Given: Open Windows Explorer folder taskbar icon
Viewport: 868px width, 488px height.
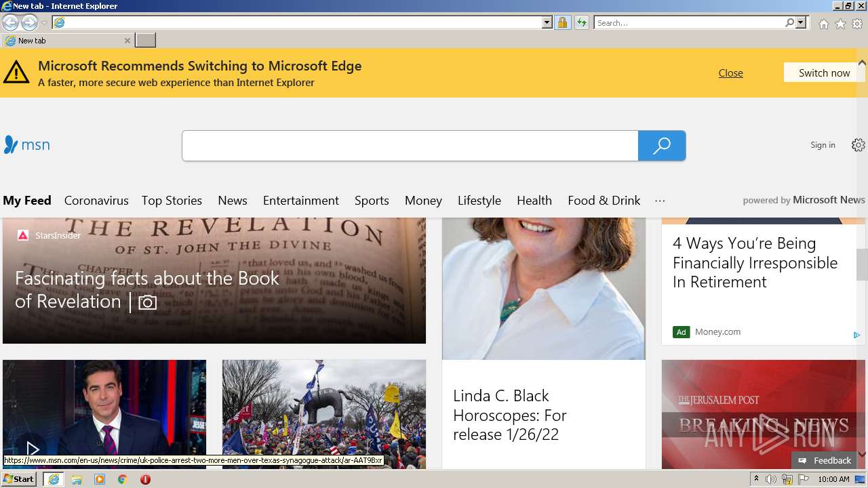Looking at the screenshot, I should [x=77, y=479].
